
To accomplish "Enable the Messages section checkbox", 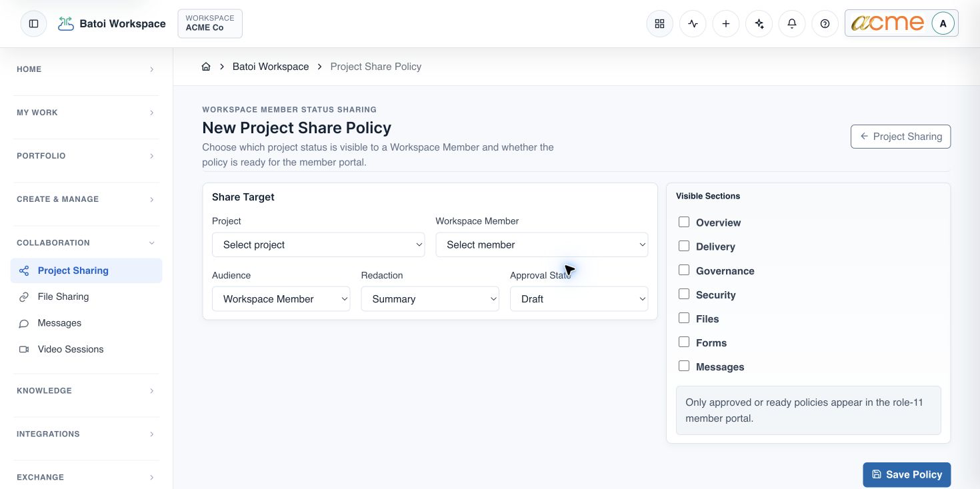I will coord(684,366).
